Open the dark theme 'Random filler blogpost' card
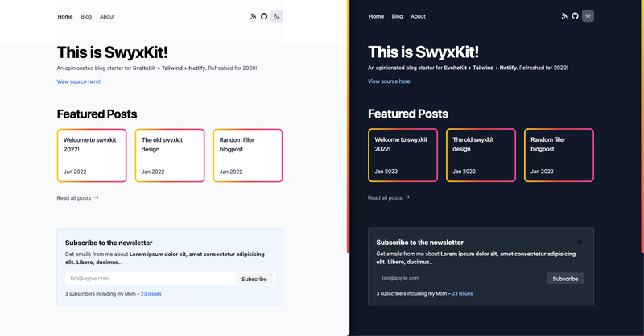This screenshot has width=644, height=336. (559, 155)
